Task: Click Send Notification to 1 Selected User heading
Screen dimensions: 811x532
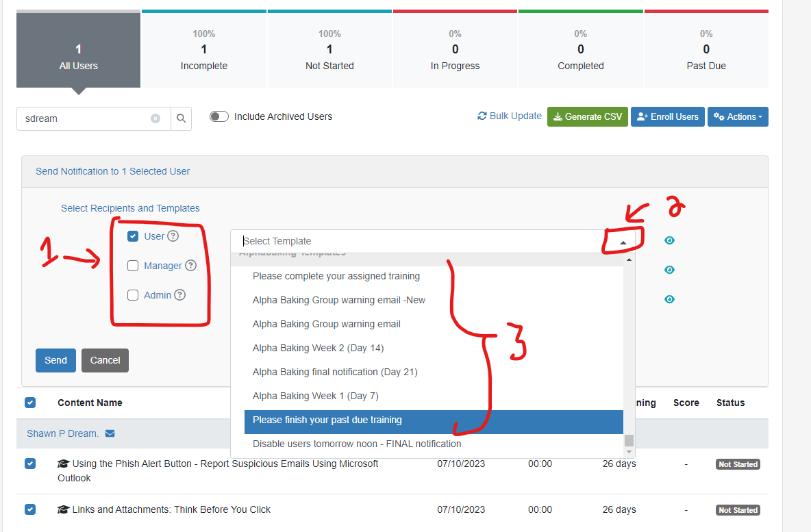Action: [x=113, y=171]
